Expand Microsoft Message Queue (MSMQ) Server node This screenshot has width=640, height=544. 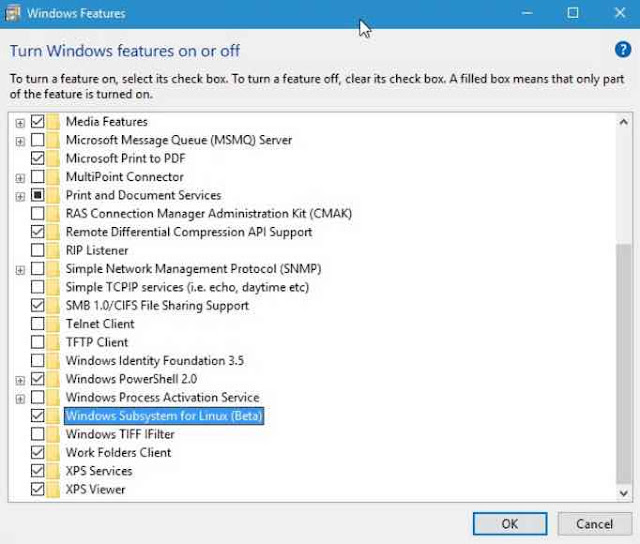coord(20,141)
